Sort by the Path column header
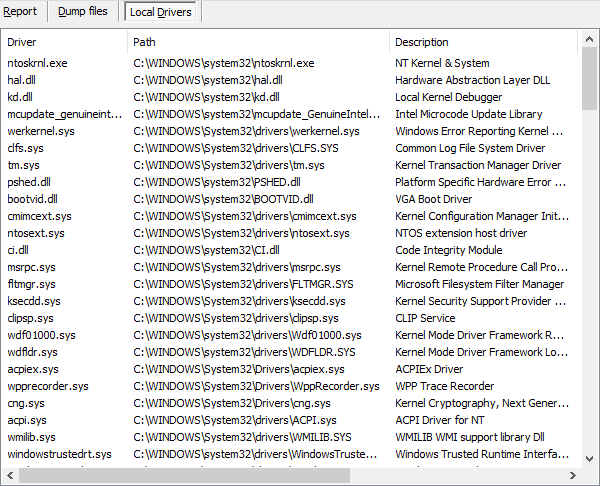600x486 pixels. [x=258, y=42]
